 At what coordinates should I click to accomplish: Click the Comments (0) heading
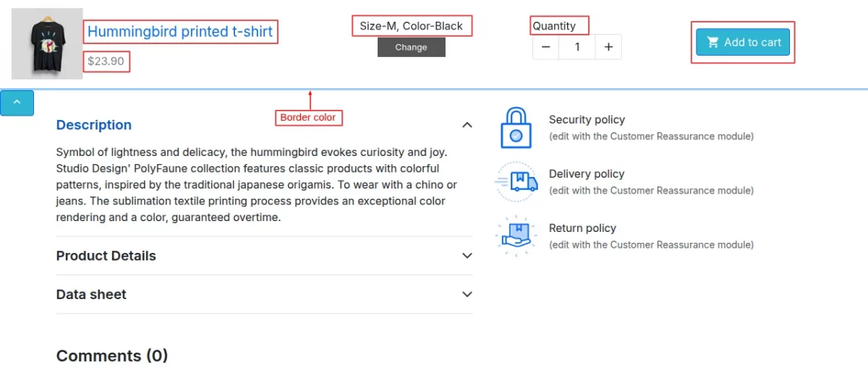pos(112,355)
